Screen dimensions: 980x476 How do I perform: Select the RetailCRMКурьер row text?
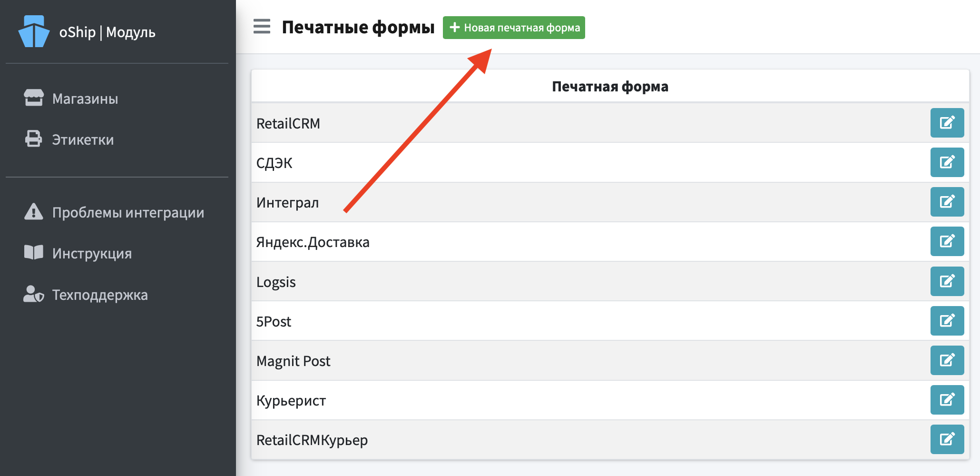coord(312,440)
